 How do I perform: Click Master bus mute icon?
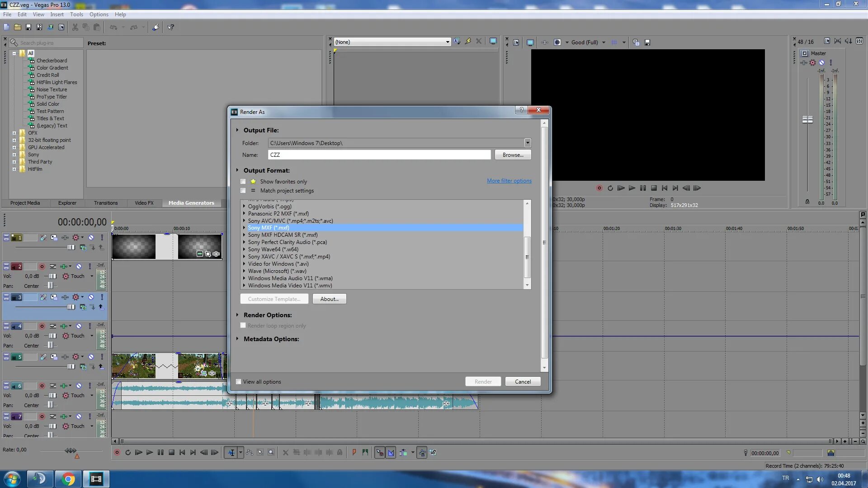pos(822,63)
